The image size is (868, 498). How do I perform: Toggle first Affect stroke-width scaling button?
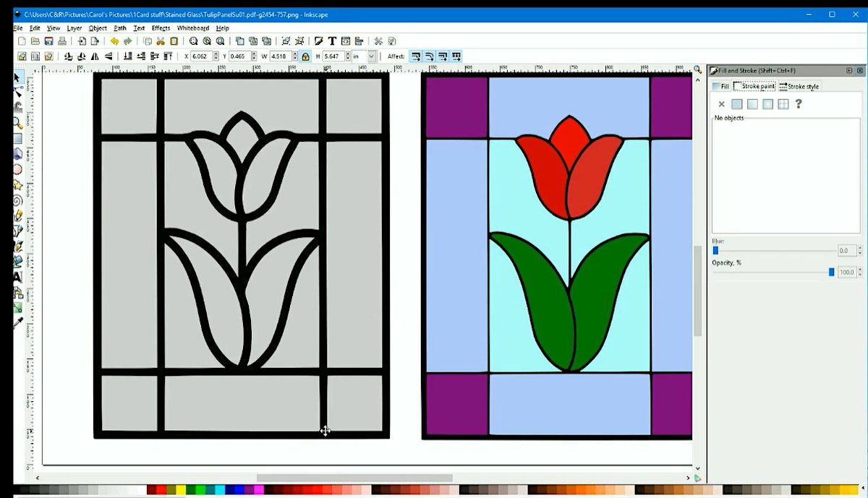point(416,56)
